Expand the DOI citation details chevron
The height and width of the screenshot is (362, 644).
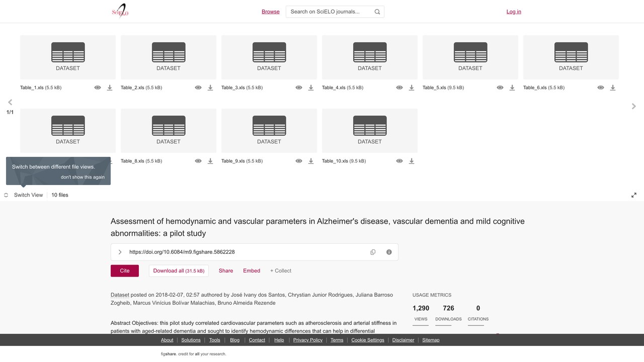(x=120, y=252)
